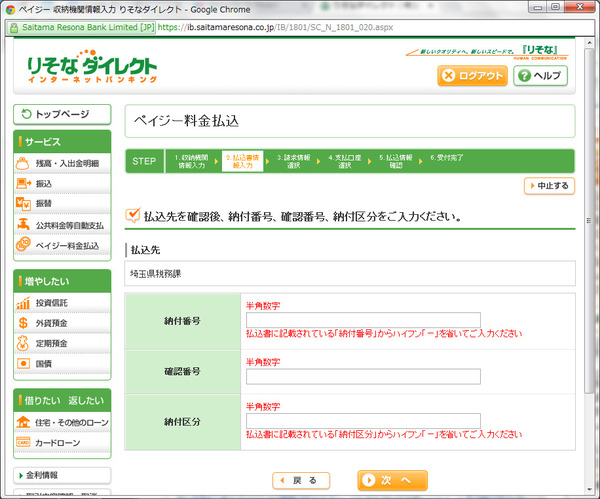
Task: Open 定期預金 link in sidebar
Action: pos(62,343)
